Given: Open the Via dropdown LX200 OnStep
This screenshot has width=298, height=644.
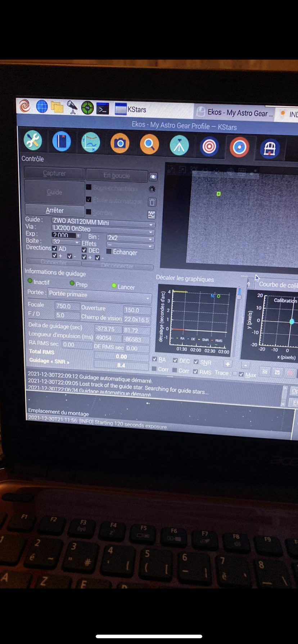Looking at the screenshot, I should [x=103, y=229].
